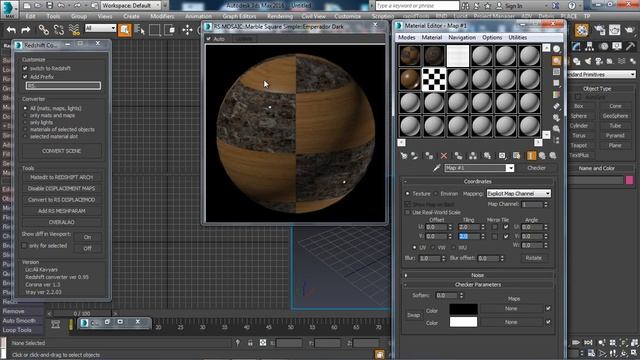Select 'materials of selected objects' radio option
640x360 pixels.
[x=25, y=129]
